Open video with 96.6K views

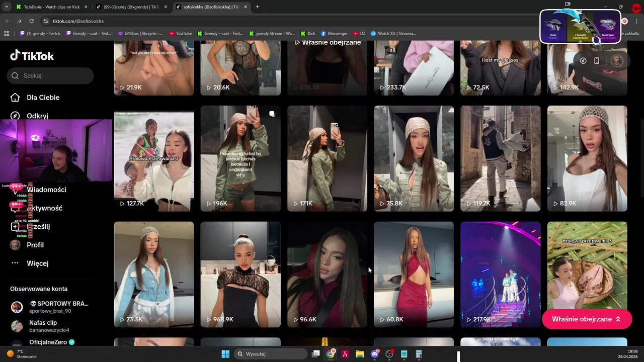pos(327,275)
